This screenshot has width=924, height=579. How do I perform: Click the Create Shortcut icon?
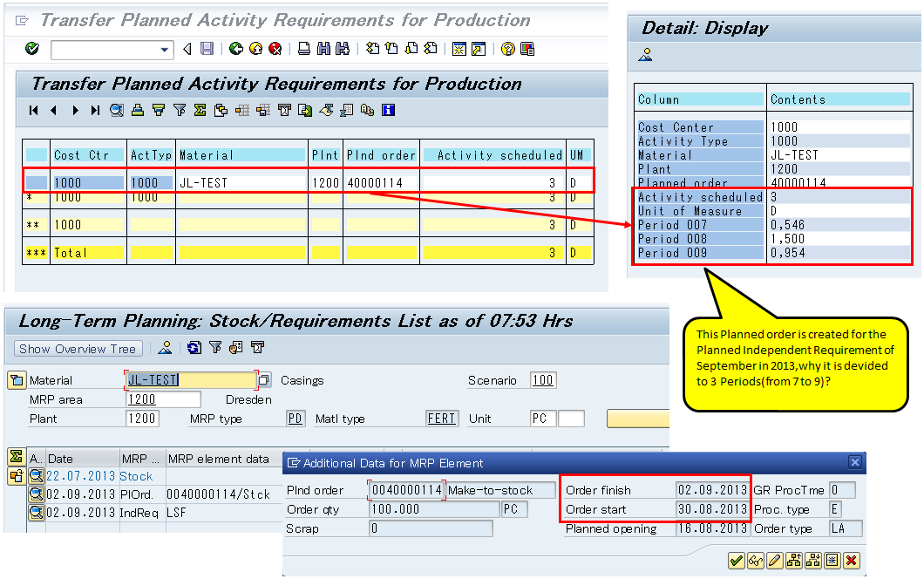(479, 49)
